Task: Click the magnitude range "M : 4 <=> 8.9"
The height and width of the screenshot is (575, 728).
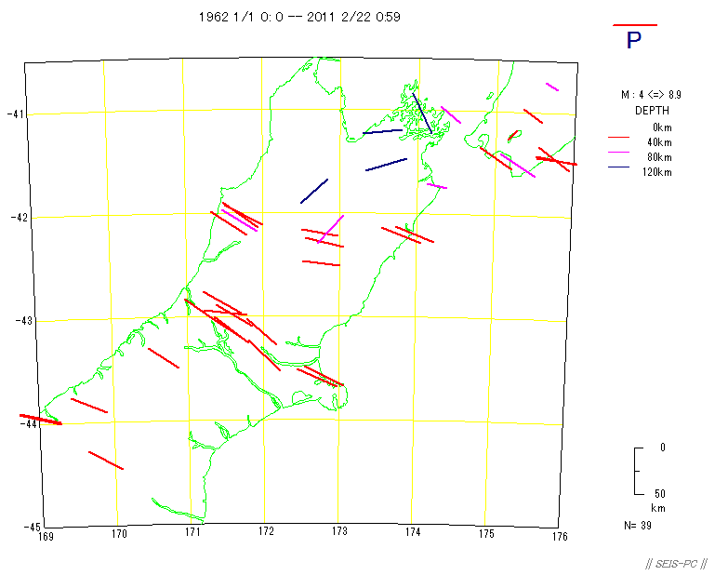Action: coord(651,95)
